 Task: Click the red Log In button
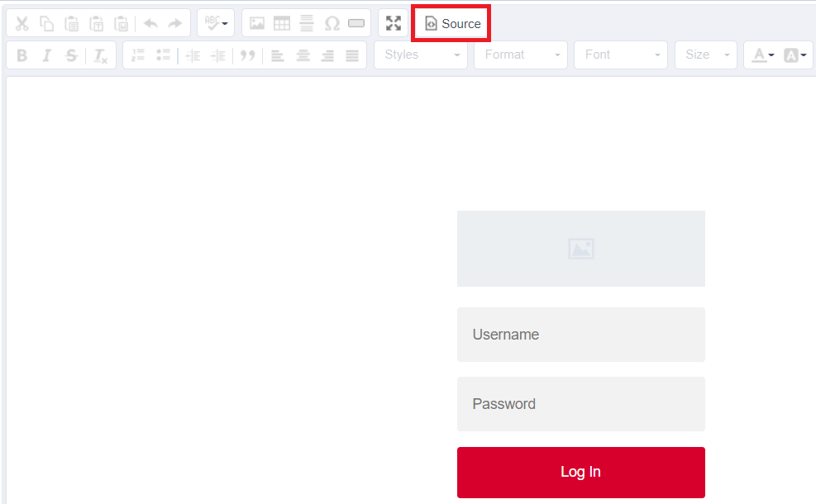[580, 473]
